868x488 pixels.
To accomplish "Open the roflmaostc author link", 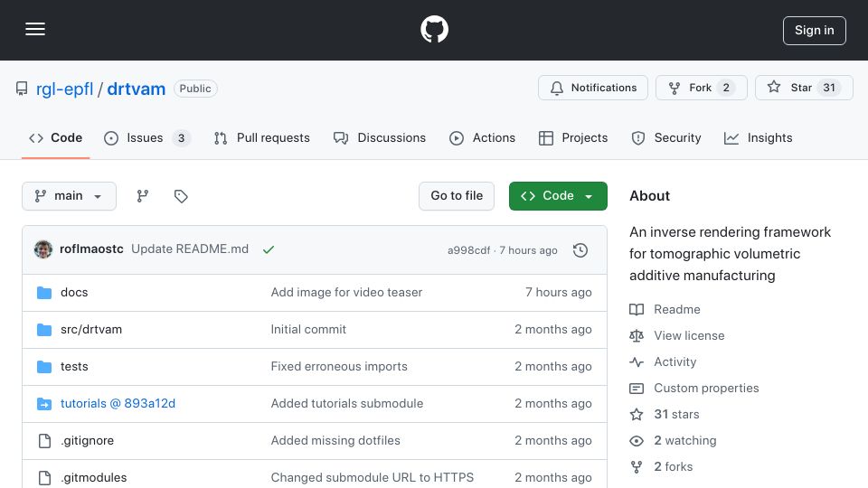I will [x=91, y=249].
